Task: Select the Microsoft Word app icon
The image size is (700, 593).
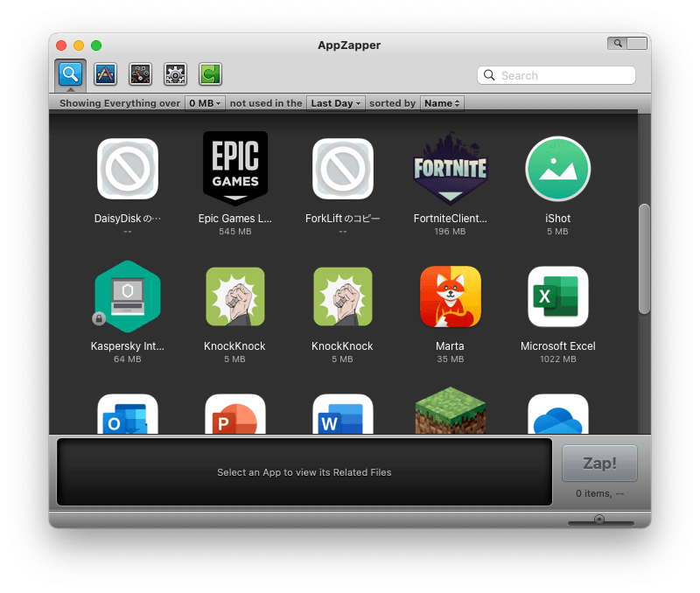Action: pos(343,414)
